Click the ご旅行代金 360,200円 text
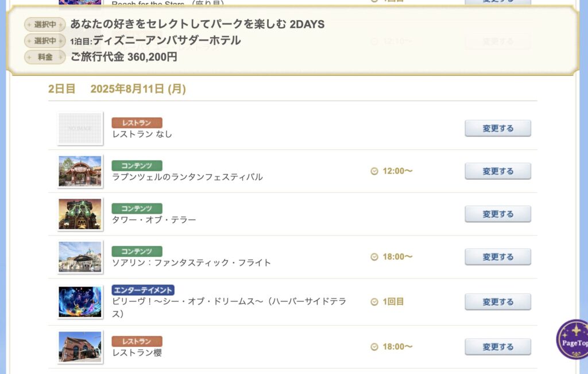 124,57
